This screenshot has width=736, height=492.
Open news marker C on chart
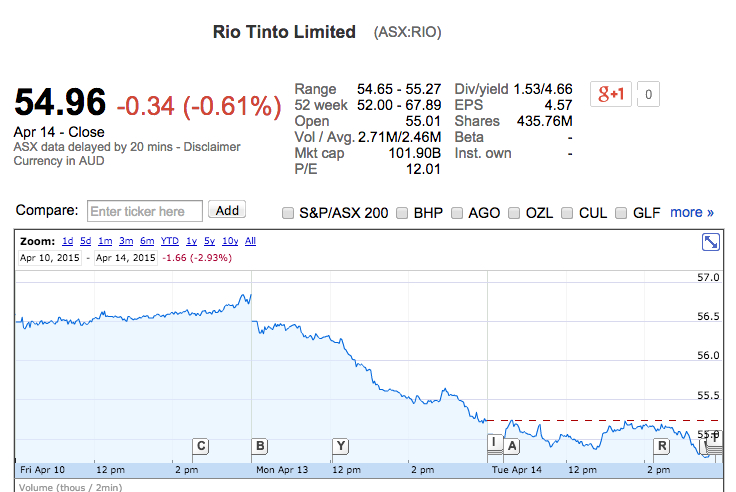[x=201, y=446]
